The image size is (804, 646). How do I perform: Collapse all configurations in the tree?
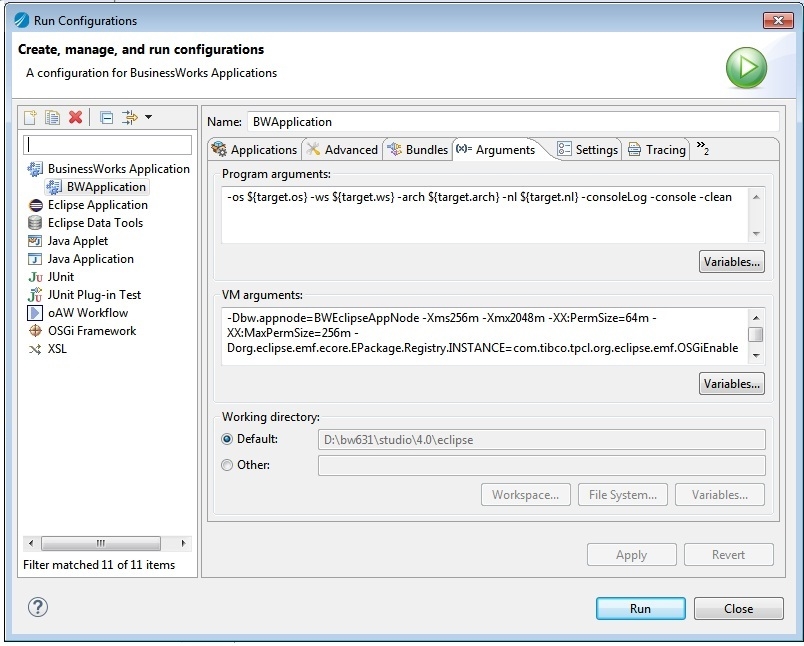(x=106, y=118)
